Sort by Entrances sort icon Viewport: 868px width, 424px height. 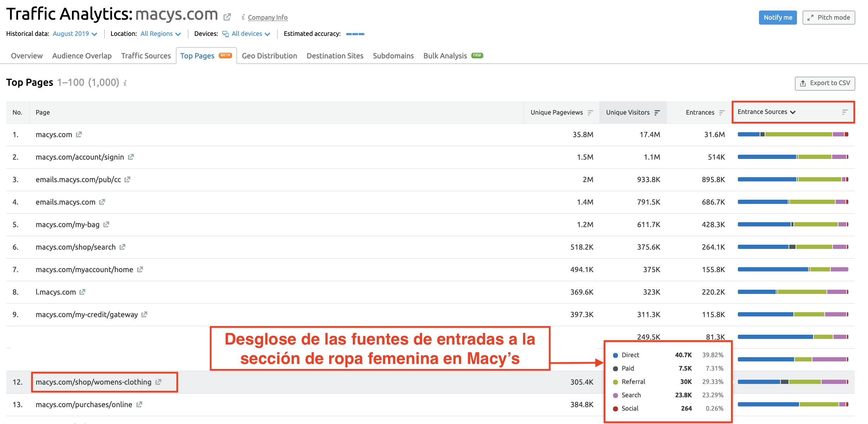click(722, 113)
